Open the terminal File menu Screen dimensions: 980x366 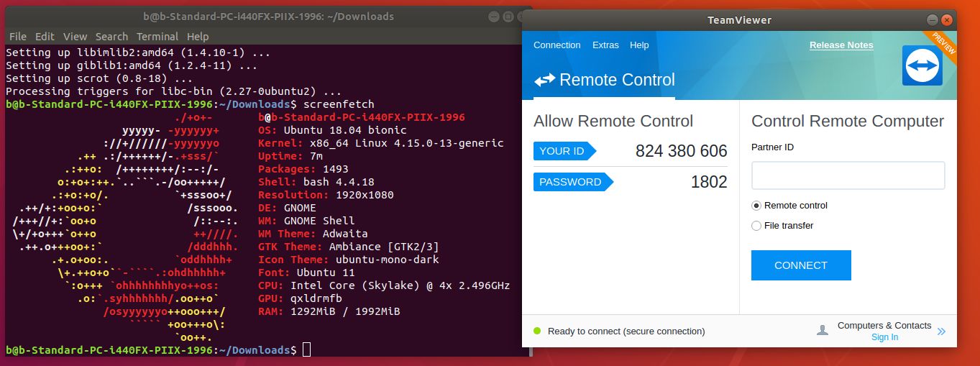click(x=18, y=37)
